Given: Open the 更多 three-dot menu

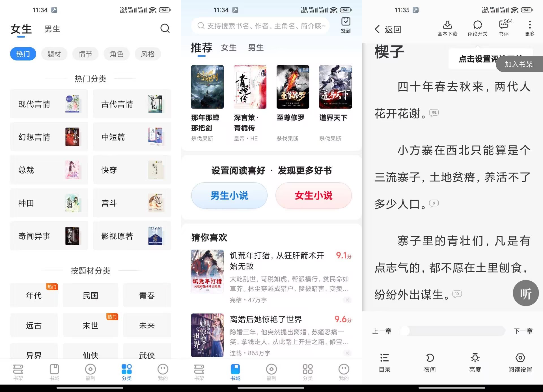Looking at the screenshot, I should [530, 28].
